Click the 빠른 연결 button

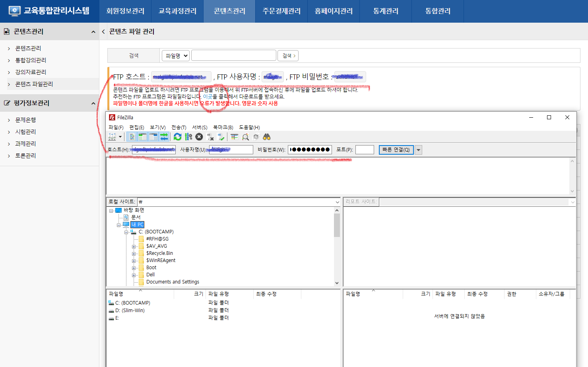click(396, 150)
